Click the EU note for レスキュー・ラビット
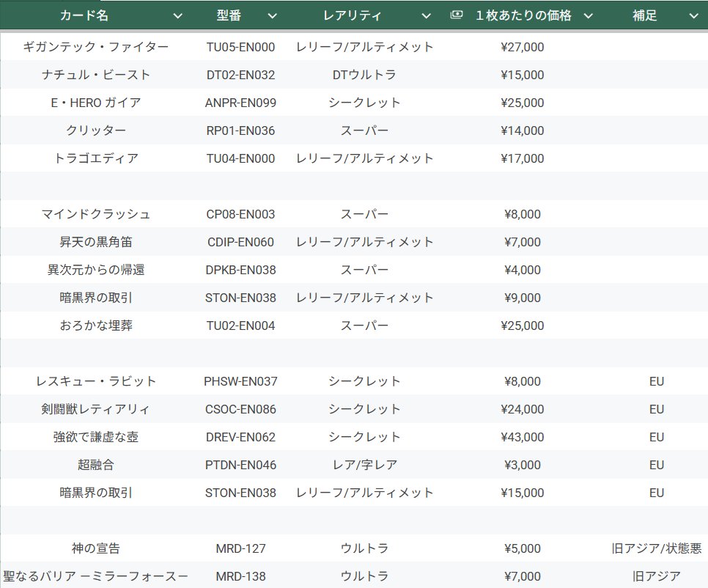Screen dimensions: 708x588 point(657,381)
